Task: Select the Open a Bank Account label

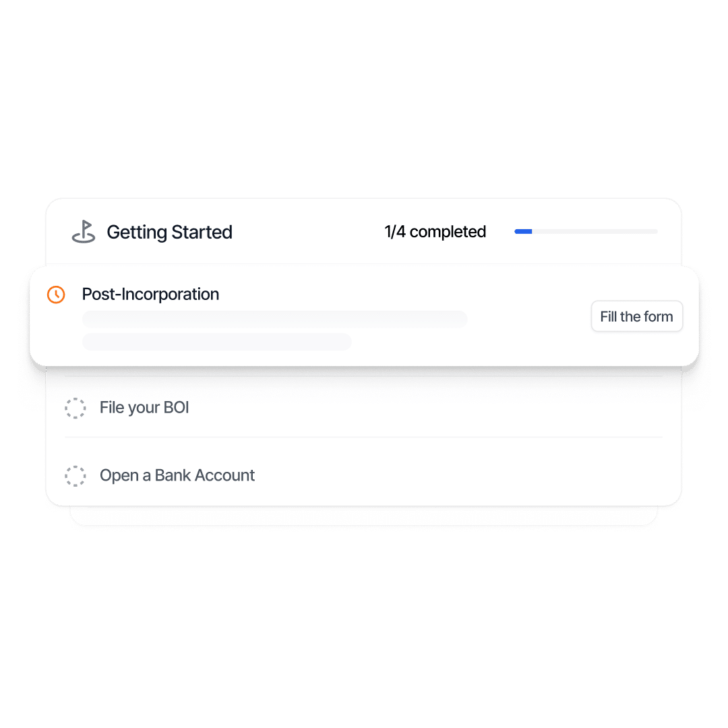Action: click(x=177, y=475)
